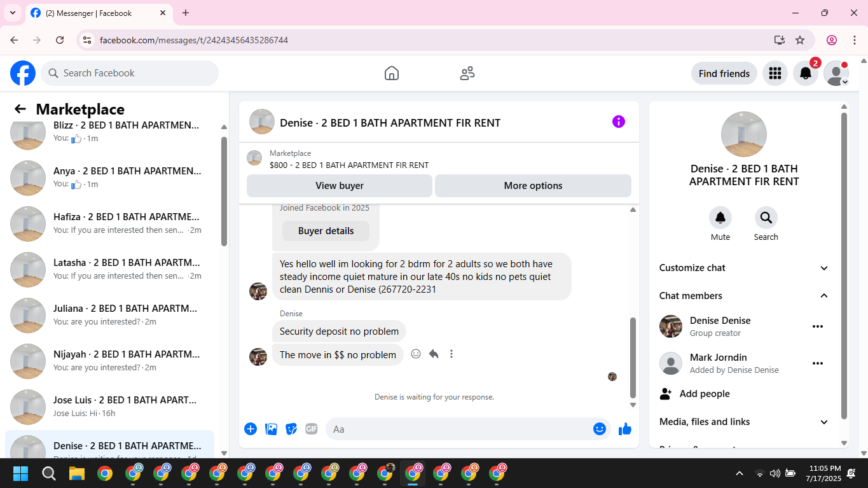The image size is (868, 488).
Task: Open the account profile menu
Action: coord(836,73)
